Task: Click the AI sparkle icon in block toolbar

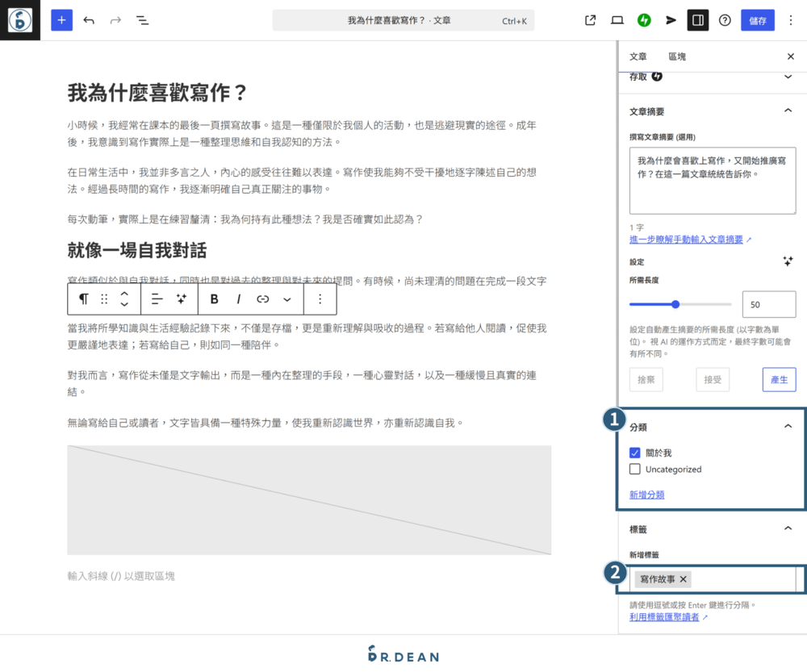Action: 181,299
